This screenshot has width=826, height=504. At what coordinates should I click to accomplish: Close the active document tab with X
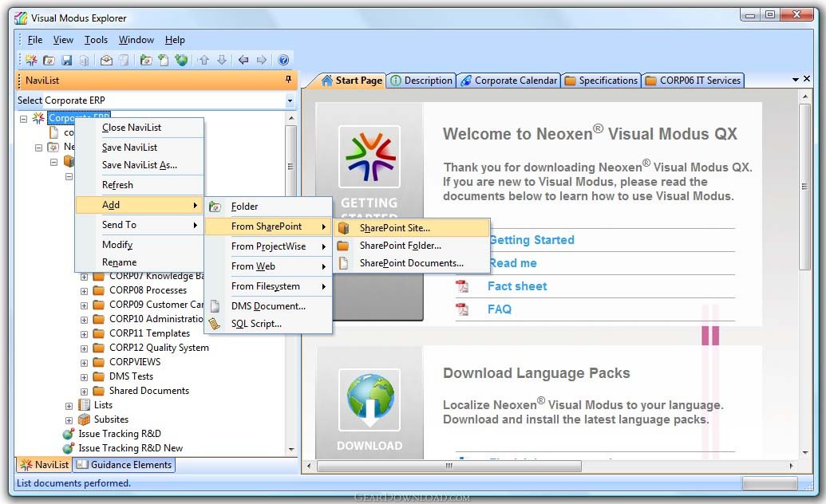[x=807, y=79]
